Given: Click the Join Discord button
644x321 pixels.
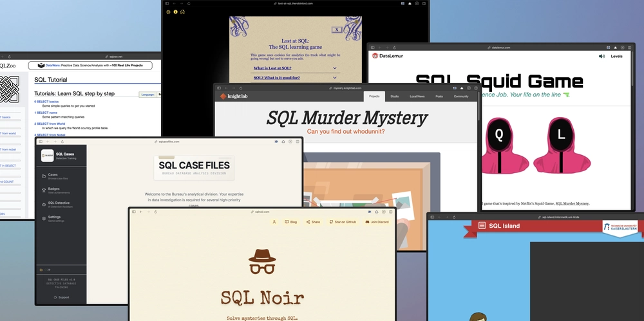Looking at the screenshot, I should pyautogui.click(x=377, y=222).
